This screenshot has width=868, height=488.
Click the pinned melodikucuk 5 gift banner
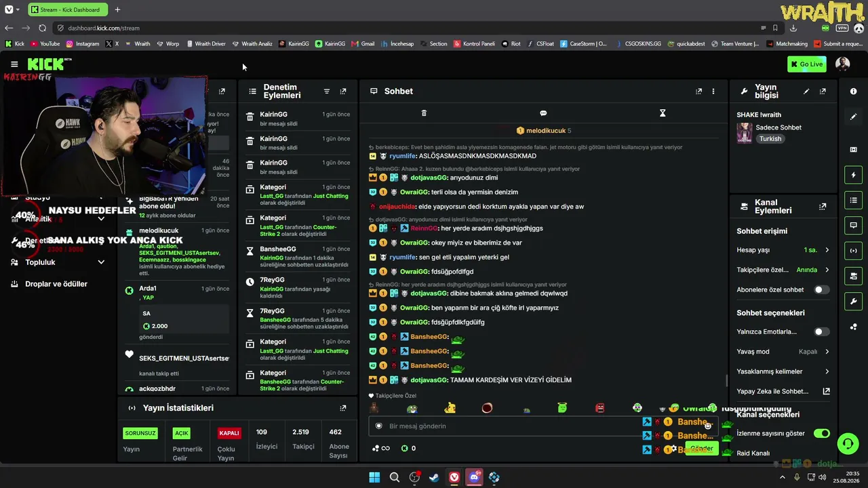(544, 131)
